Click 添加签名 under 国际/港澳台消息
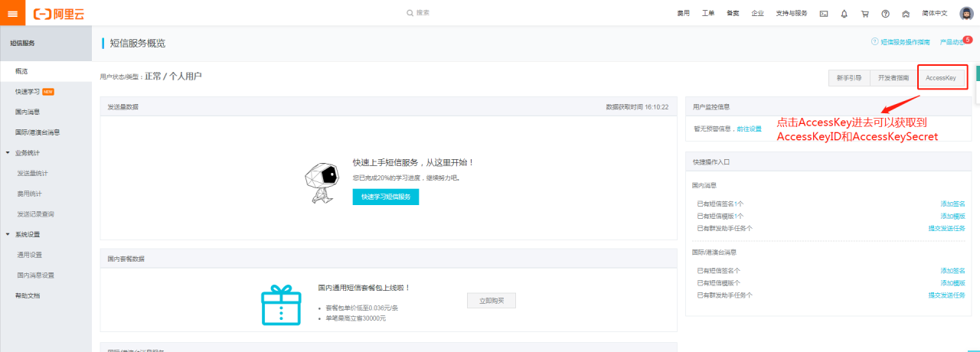The height and width of the screenshot is (352, 980). pyautogui.click(x=952, y=271)
